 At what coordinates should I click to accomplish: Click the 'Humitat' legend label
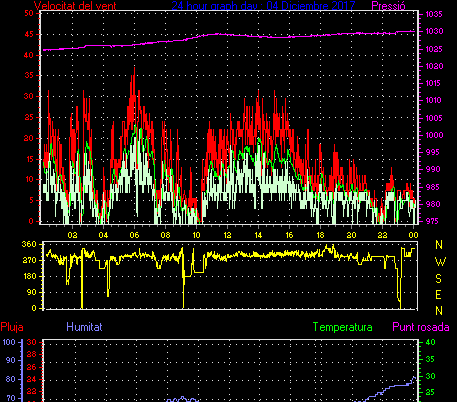(x=84, y=327)
